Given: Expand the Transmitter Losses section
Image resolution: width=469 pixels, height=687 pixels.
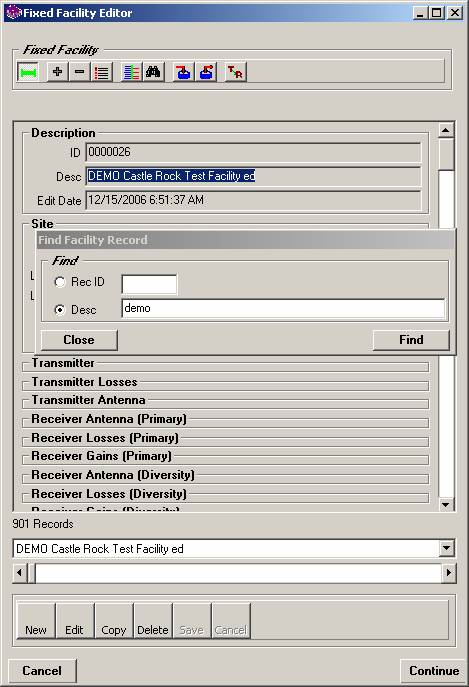Looking at the screenshot, I should [84, 382].
